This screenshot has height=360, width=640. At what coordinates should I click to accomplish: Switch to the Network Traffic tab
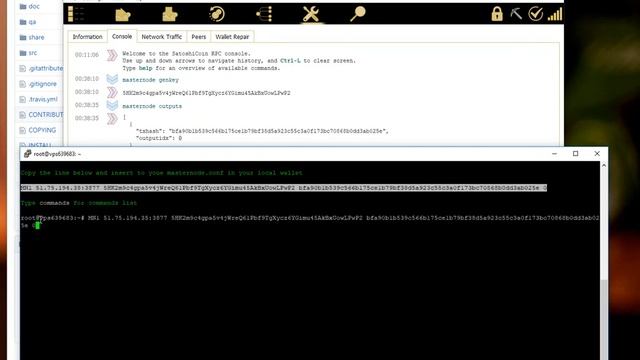pos(162,37)
